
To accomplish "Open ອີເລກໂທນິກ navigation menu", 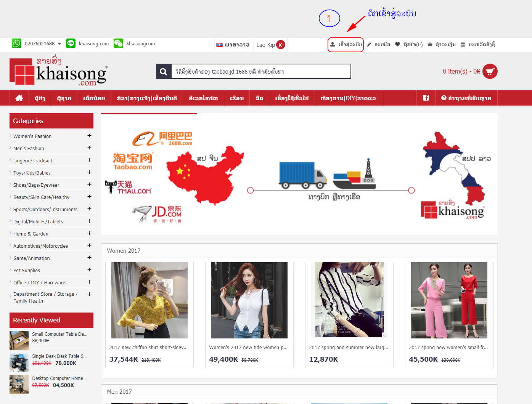I will (203, 98).
